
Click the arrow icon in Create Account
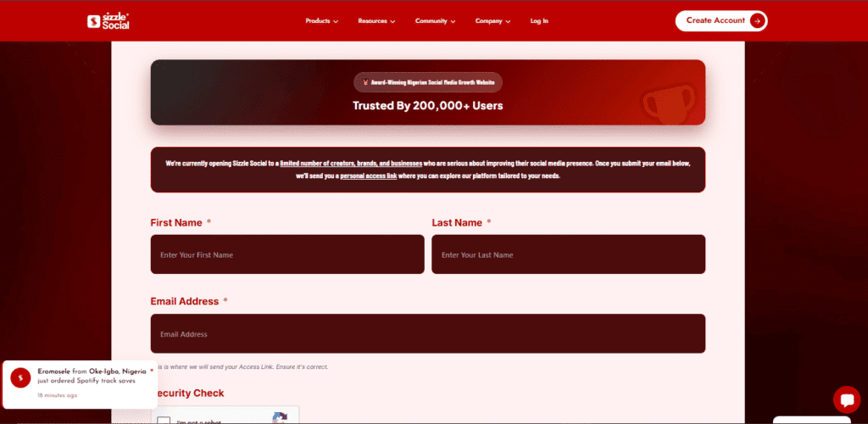757,20
